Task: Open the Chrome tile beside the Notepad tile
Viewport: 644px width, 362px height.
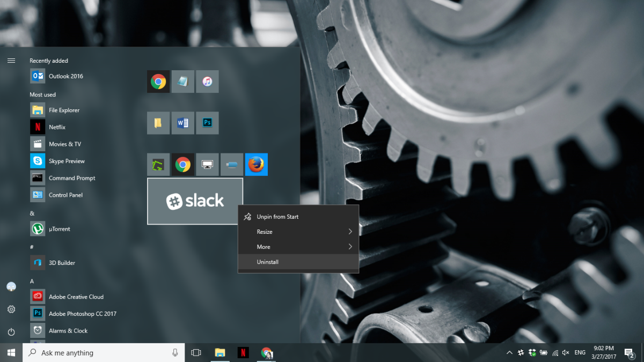Action: tap(158, 82)
